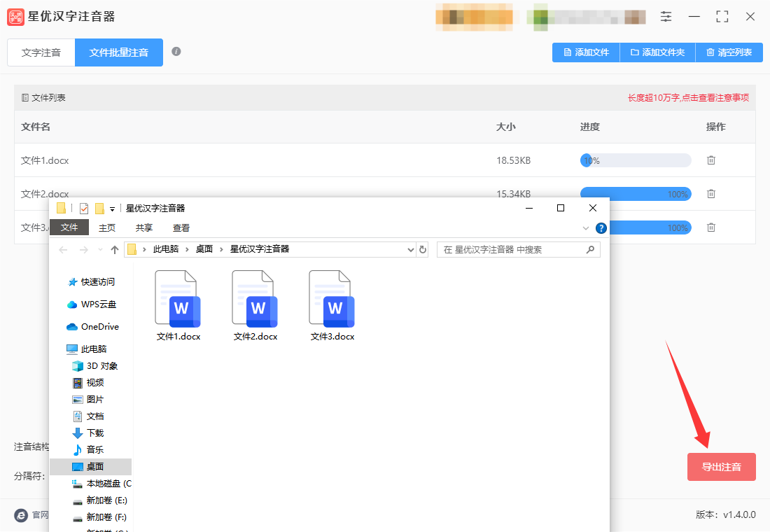
Task: Expand the Explorer ribbon with the chevron
Action: (585, 228)
